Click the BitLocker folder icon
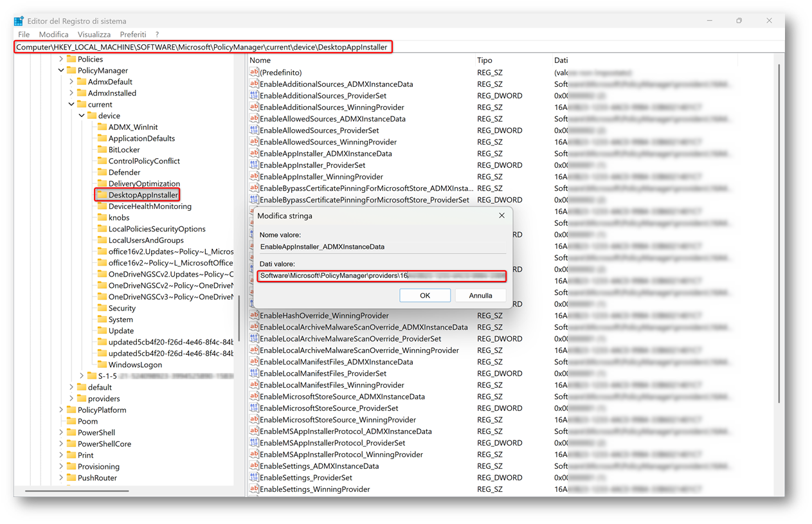812x524 pixels. [102, 150]
